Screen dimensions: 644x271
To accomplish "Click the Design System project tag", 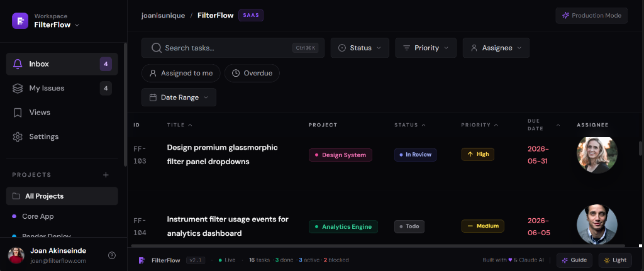I will pyautogui.click(x=340, y=155).
